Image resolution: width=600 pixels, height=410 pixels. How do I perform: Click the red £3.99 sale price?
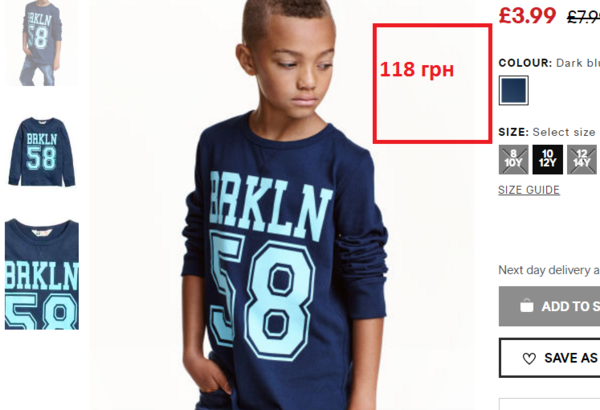coord(527,15)
